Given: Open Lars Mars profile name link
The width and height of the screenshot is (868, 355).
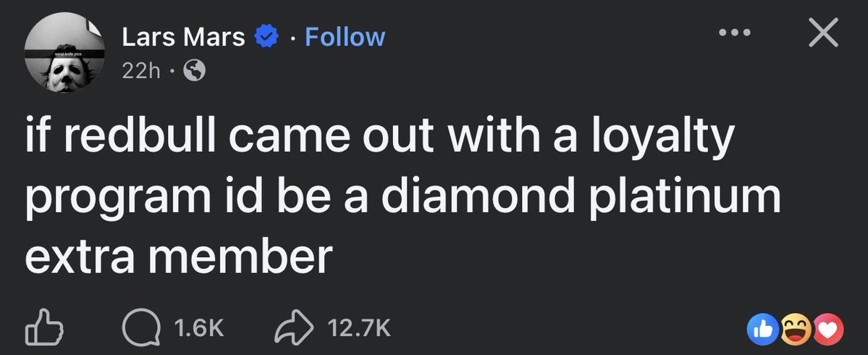Looking at the screenshot, I should (x=183, y=37).
